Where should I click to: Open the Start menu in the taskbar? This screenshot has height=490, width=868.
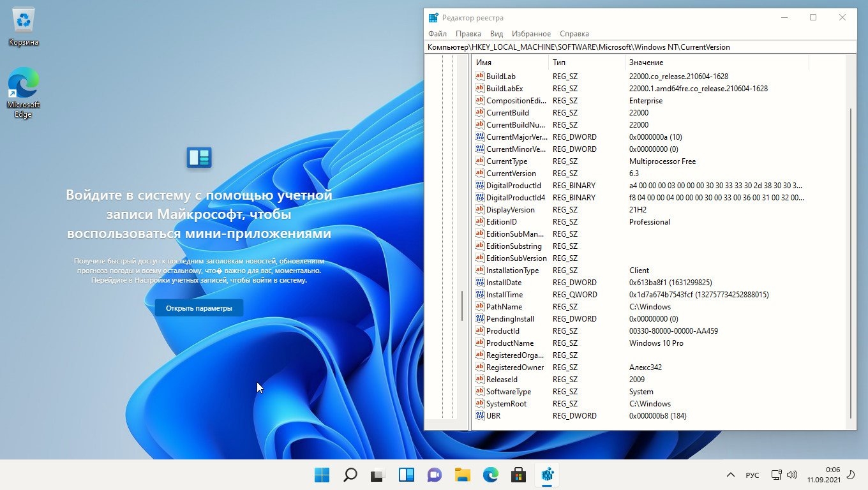point(322,475)
